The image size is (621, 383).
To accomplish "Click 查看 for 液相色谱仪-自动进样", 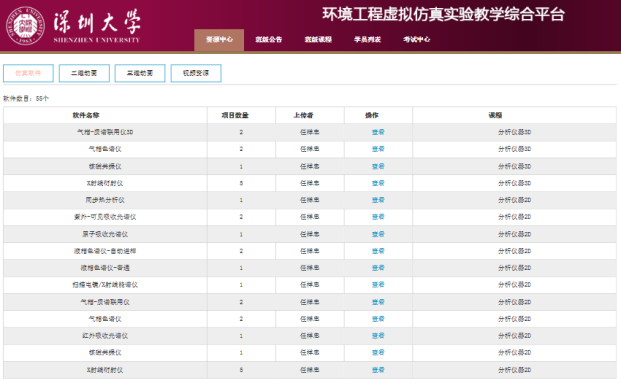I will tap(378, 251).
